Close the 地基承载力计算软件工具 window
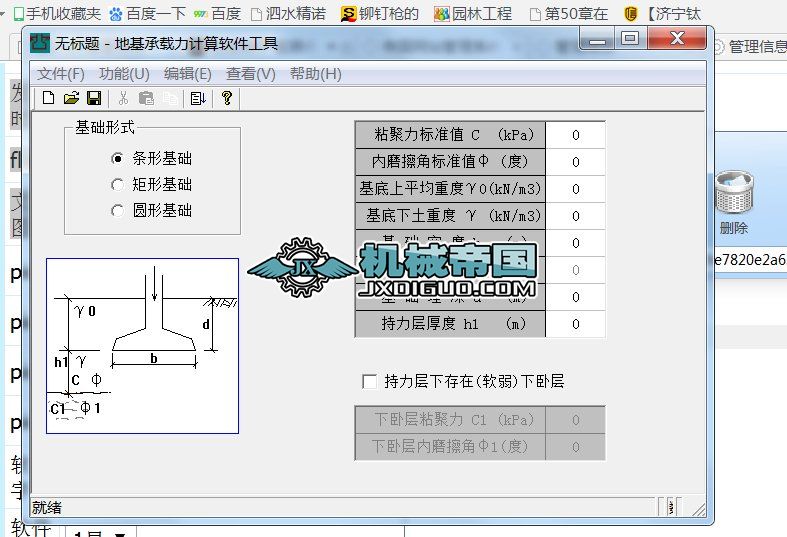 (x=677, y=39)
